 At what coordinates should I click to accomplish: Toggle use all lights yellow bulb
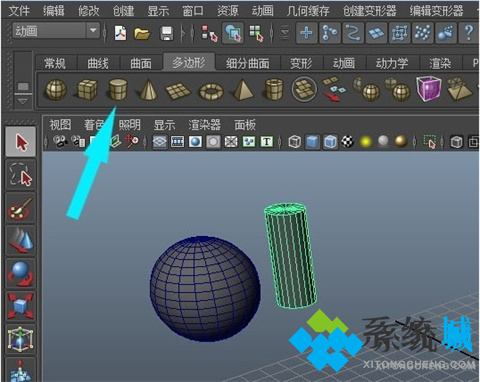coord(365,142)
